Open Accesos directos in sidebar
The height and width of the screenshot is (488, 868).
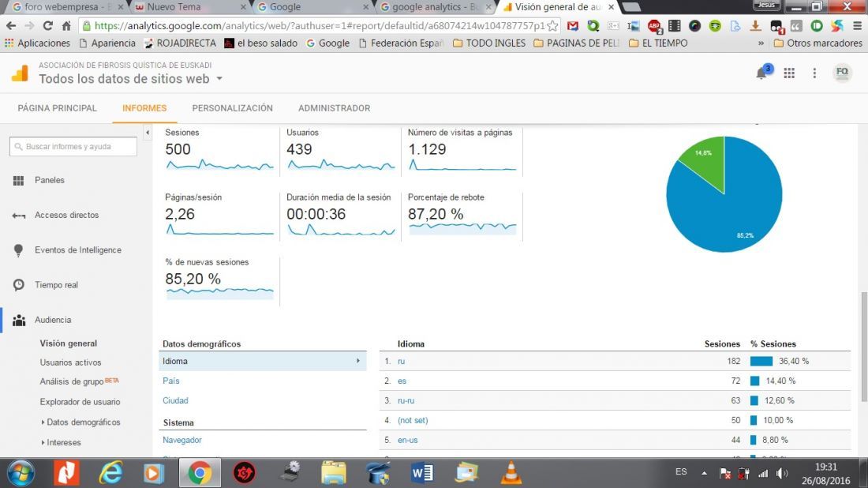[66, 215]
